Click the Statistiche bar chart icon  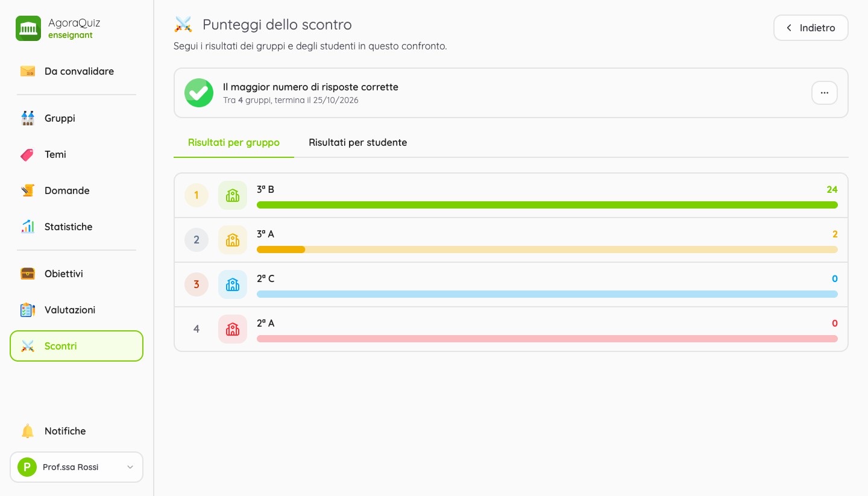click(28, 227)
